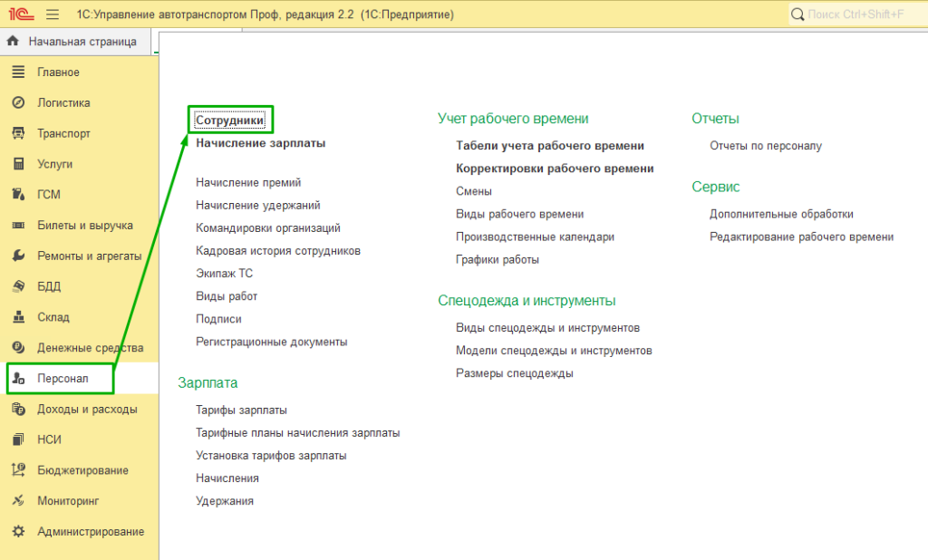Click the Склад warehouse icon

(x=18, y=317)
